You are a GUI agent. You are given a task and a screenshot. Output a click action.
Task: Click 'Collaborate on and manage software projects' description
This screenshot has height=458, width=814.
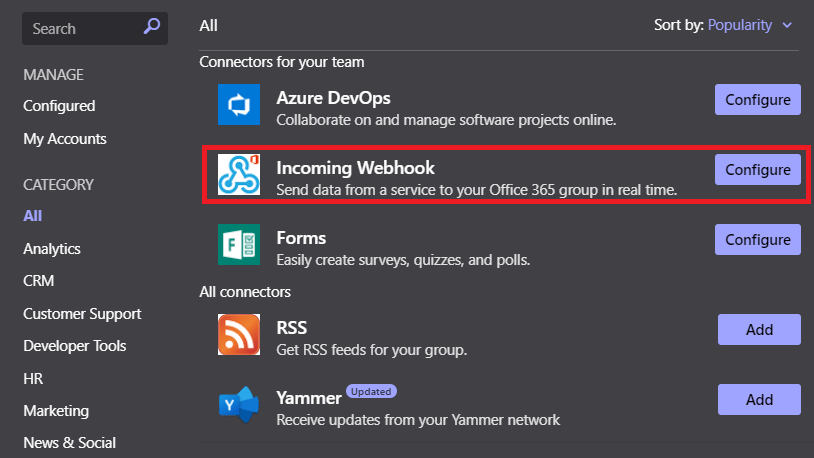[x=446, y=120]
